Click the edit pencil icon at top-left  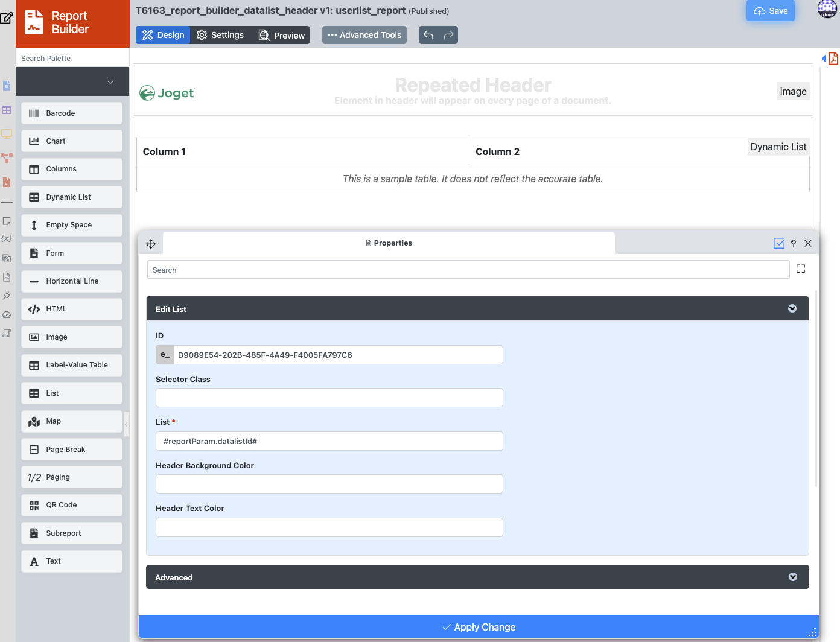click(x=7, y=17)
